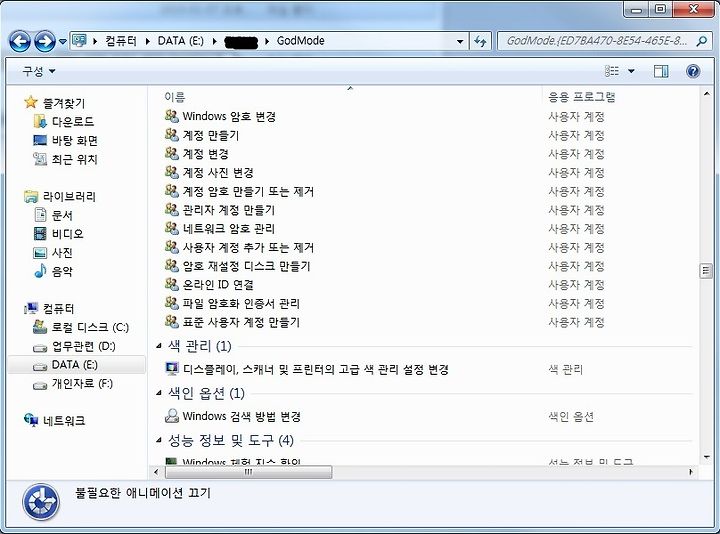The height and width of the screenshot is (534, 720).
Task: Collapse the 색인 옵션 (1) group
Action: coord(159,393)
